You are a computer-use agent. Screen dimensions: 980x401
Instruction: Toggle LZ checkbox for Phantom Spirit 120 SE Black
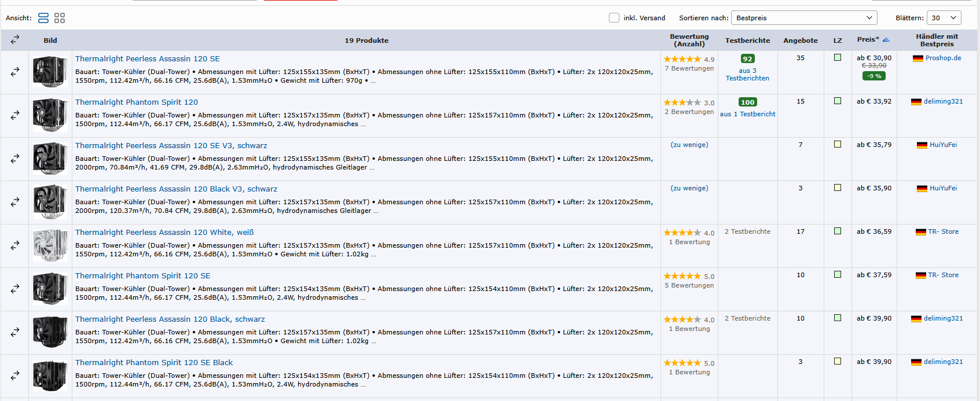(x=837, y=361)
